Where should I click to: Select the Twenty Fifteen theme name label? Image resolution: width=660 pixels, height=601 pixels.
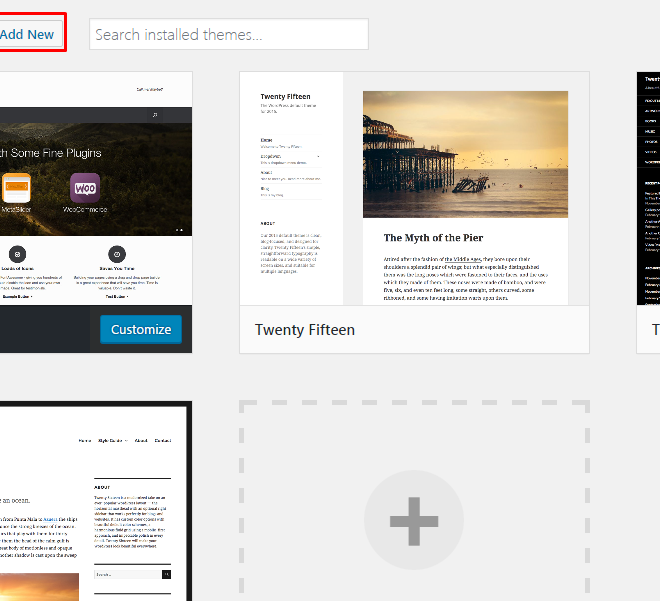(x=305, y=330)
